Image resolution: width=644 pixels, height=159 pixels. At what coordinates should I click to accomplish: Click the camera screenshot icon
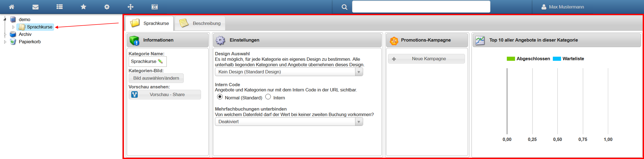pos(155,7)
